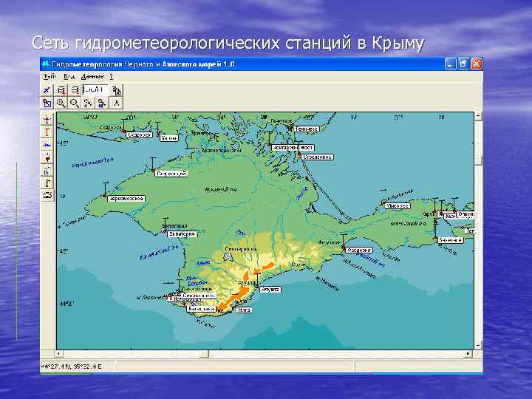Click the horizontal scrollbar thumb under the map
This screenshot has width=532, height=399.
[x=204, y=354]
